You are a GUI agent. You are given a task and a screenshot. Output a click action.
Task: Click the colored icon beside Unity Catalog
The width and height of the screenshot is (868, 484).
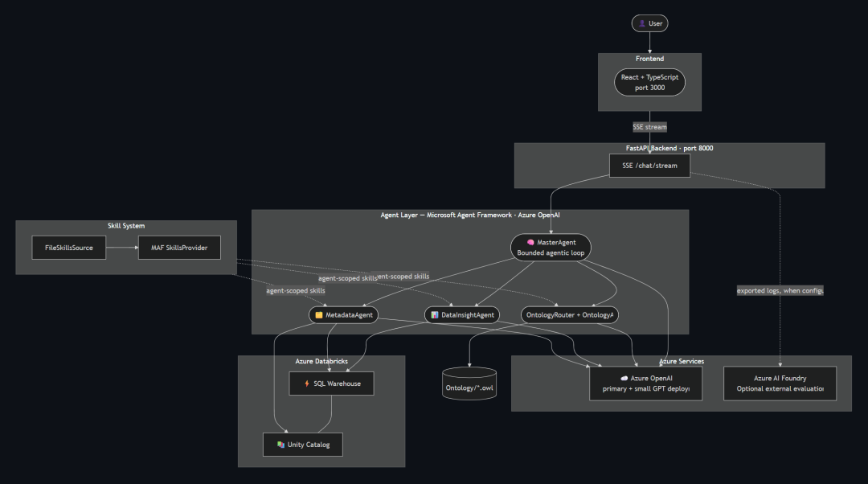(280, 445)
